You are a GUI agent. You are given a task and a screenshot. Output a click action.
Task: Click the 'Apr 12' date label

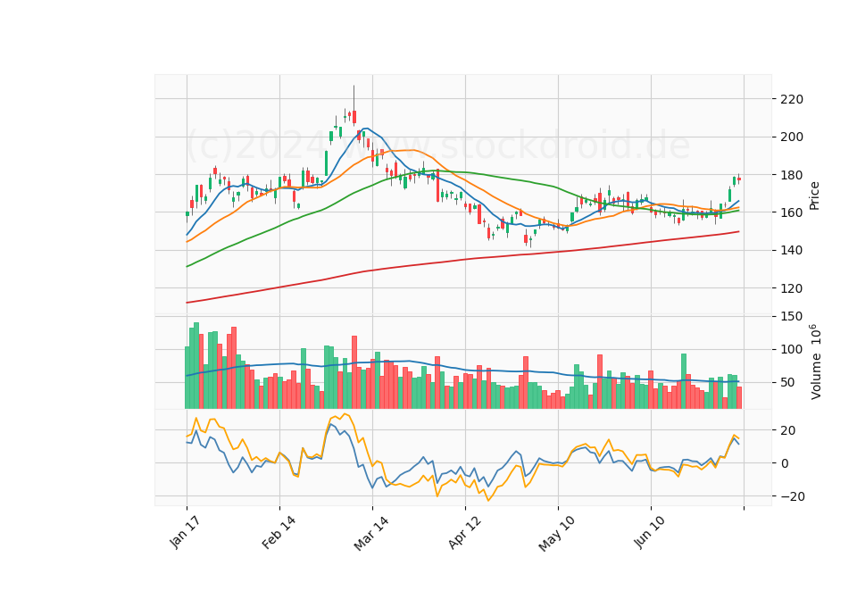click(x=464, y=532)
